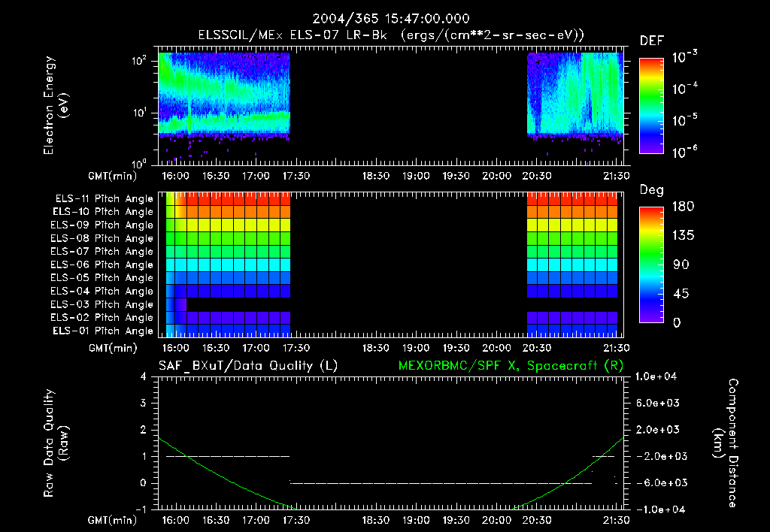Click the ELS-05 Pitch Angle row label
This screenshot has width=770, height=532.
102,278
